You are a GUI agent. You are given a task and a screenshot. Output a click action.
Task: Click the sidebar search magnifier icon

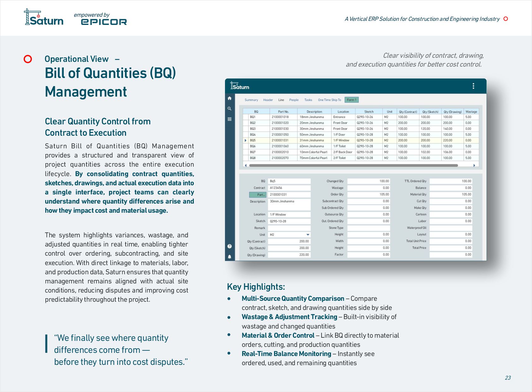(229, 109)
